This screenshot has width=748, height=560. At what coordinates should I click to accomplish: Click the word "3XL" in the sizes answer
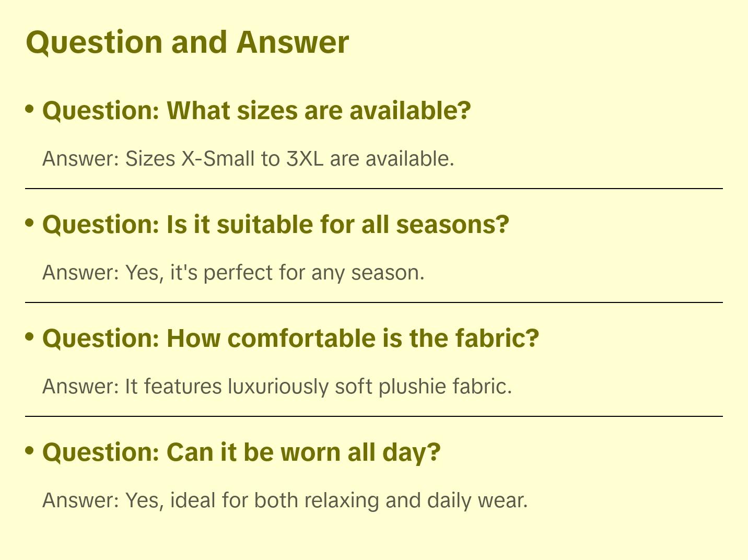tap(305, 159)
